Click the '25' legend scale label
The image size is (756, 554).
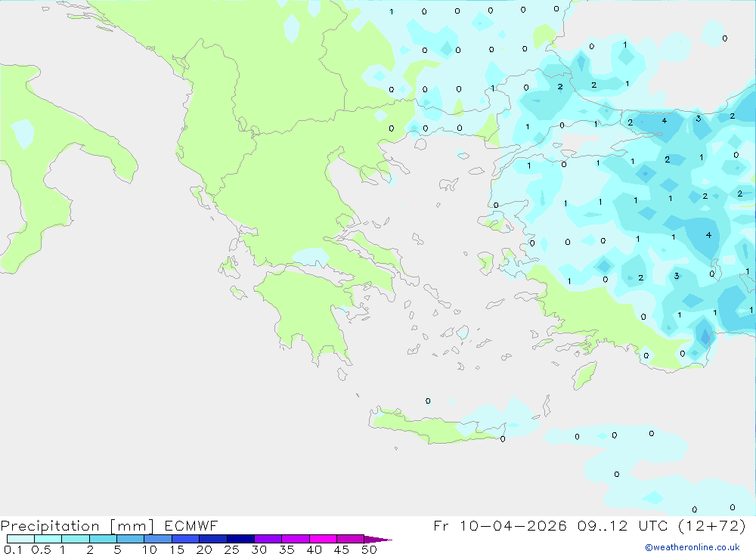pos(232,549)
